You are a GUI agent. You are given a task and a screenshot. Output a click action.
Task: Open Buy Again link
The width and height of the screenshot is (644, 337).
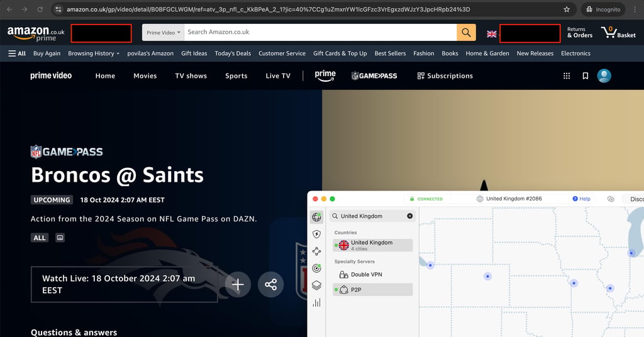point(47,53)
